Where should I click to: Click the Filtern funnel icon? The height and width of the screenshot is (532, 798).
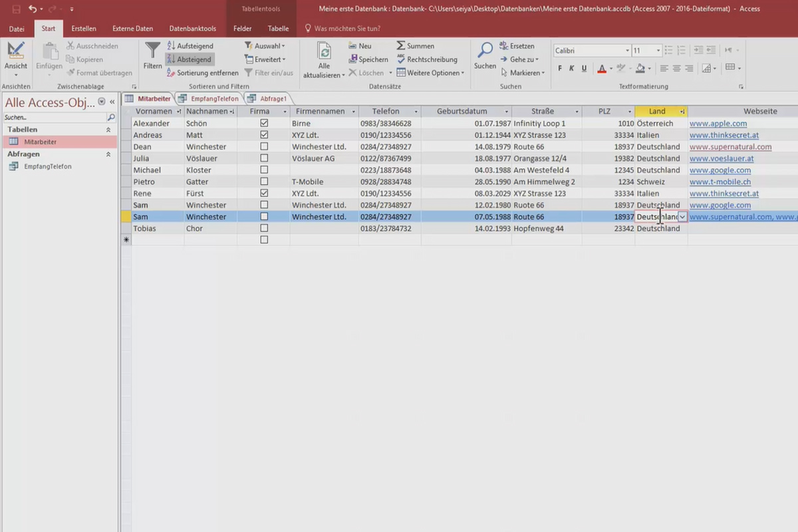pos(153,56)
